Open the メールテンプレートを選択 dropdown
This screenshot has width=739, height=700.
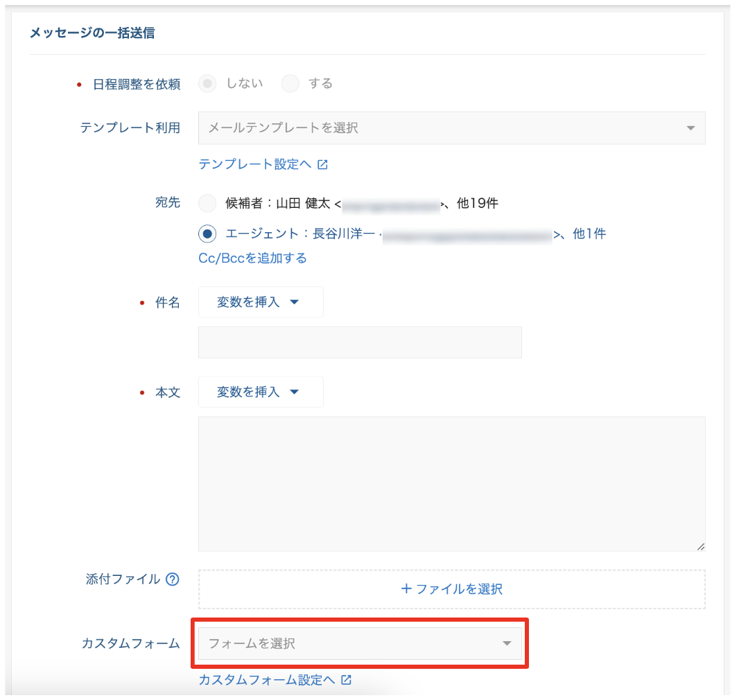pyautogui.click(x=451, y=128)
